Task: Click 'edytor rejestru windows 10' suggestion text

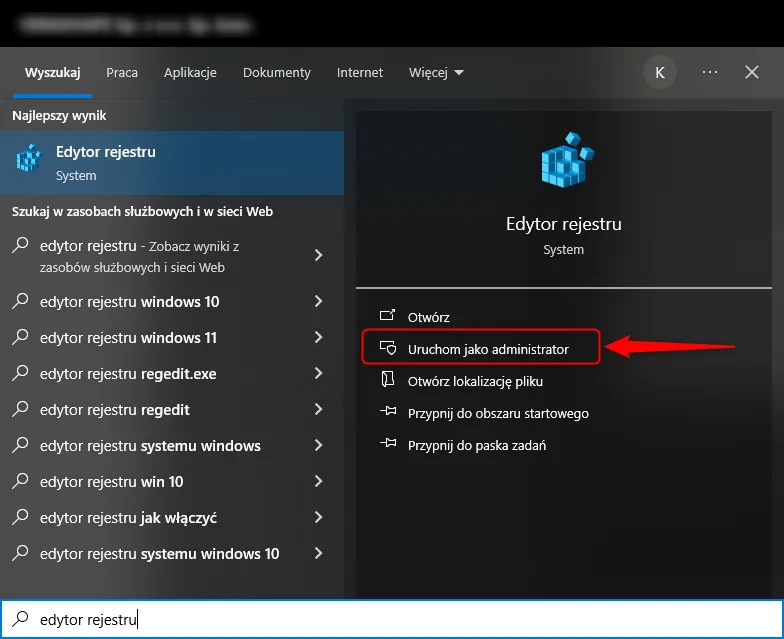Action: (130, 302)
